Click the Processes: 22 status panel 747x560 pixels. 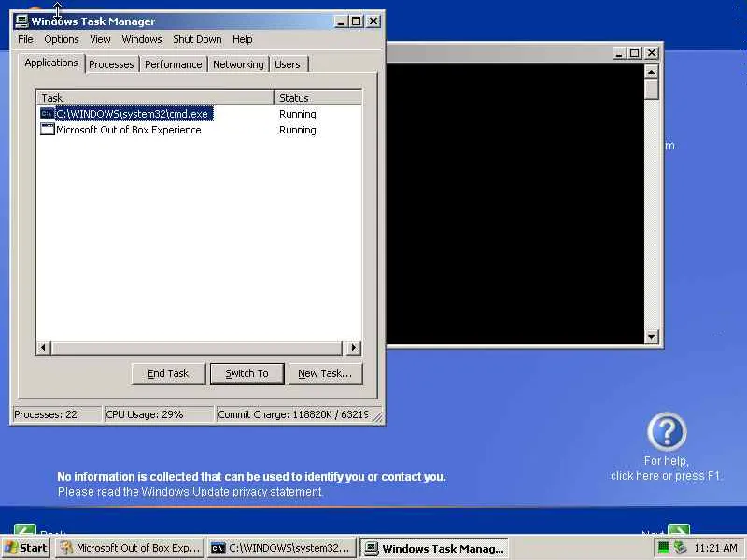pos(56,414)
